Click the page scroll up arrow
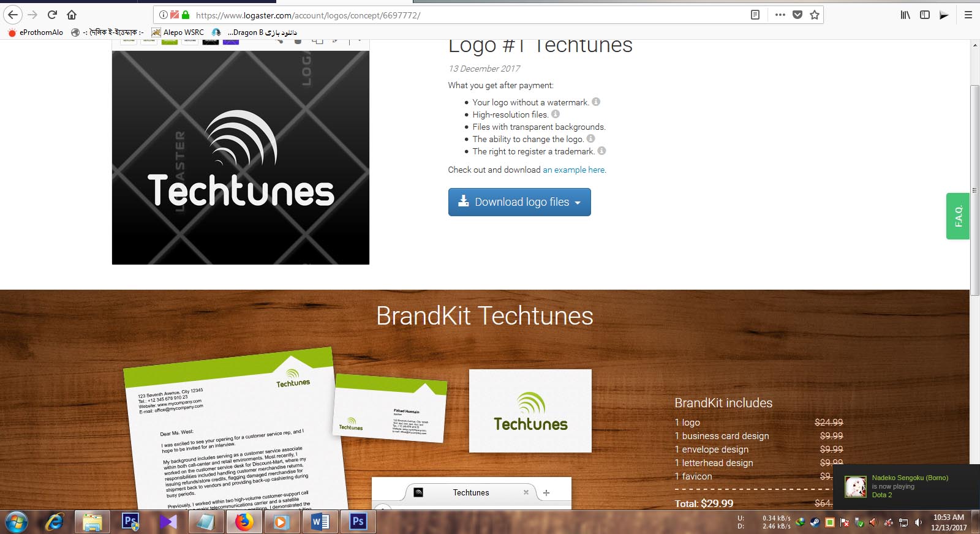Viewport: 980px width, 534px height. 974,45
